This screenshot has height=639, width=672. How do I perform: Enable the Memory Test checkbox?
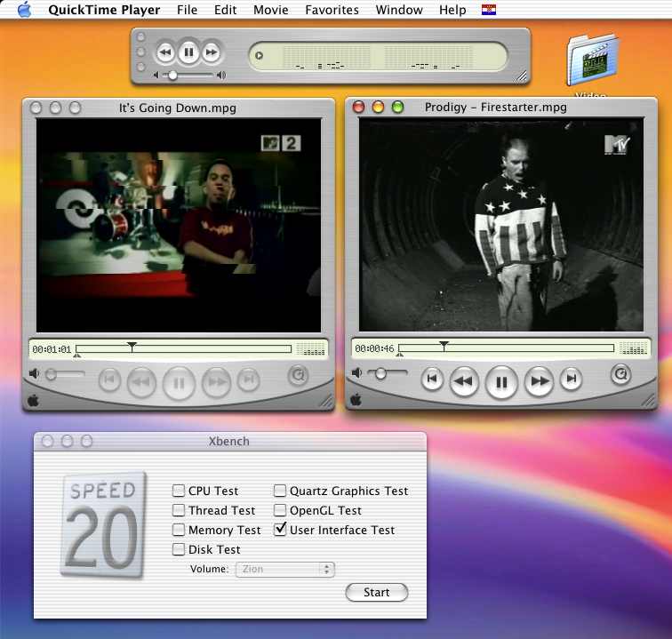pos(179,530)
